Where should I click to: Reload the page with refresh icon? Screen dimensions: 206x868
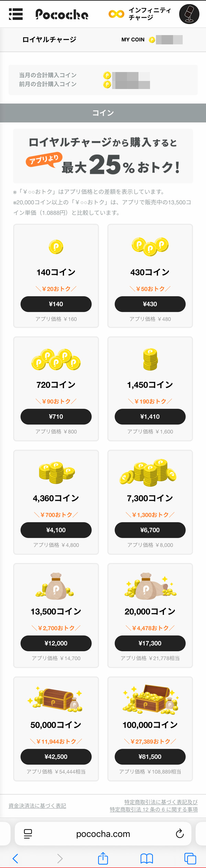click(180, 834)
